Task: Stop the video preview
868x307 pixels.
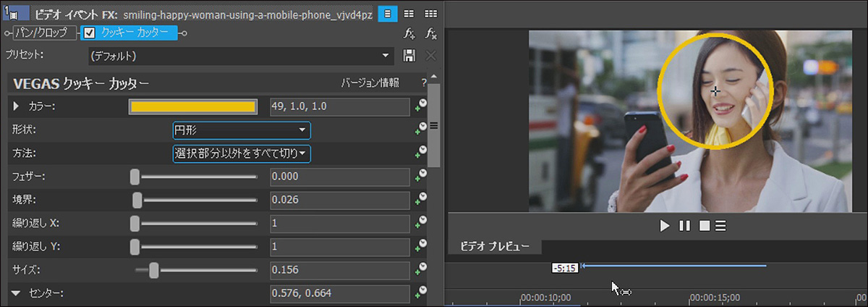Action: pyautogui.click(x=704, y=226)
